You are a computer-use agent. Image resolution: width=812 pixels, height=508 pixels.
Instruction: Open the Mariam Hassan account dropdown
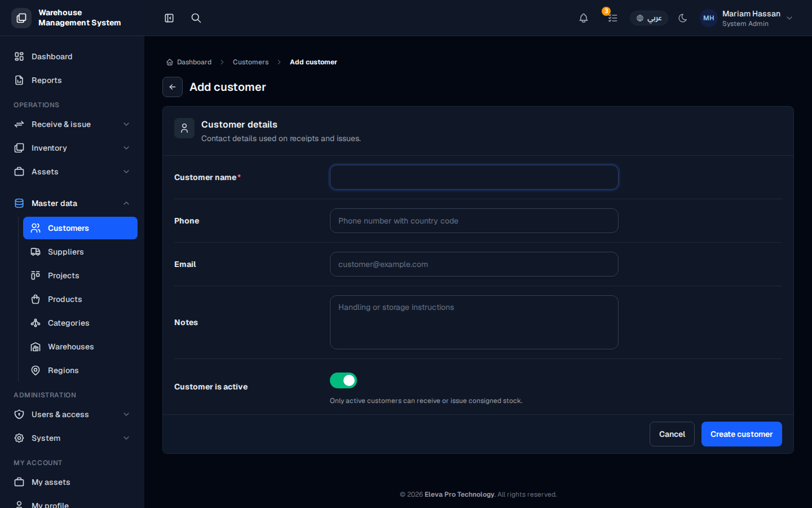point(747,18)
